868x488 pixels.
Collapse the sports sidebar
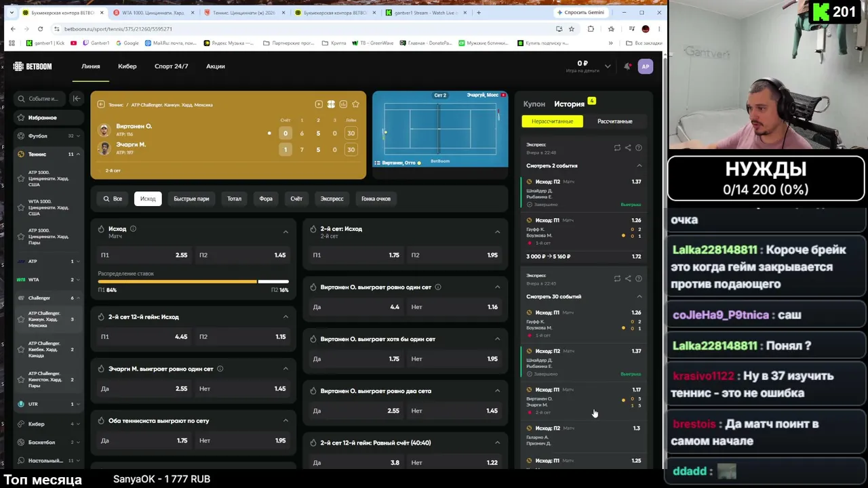click(x=77, y=99)
